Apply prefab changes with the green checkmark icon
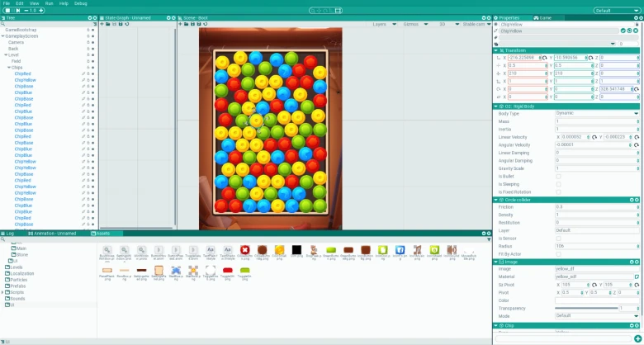This screenshot has height=345, width=644. click(x=623, y=31)
